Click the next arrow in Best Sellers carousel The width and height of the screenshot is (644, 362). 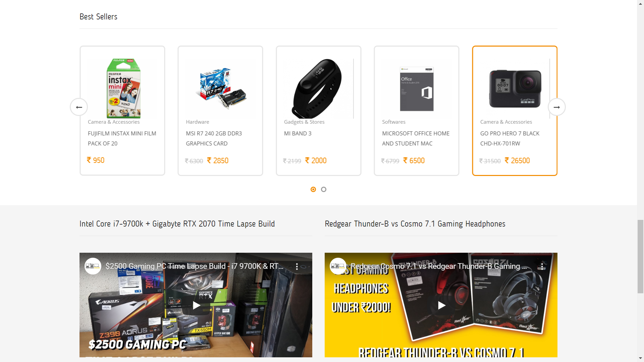pos(557,107)
